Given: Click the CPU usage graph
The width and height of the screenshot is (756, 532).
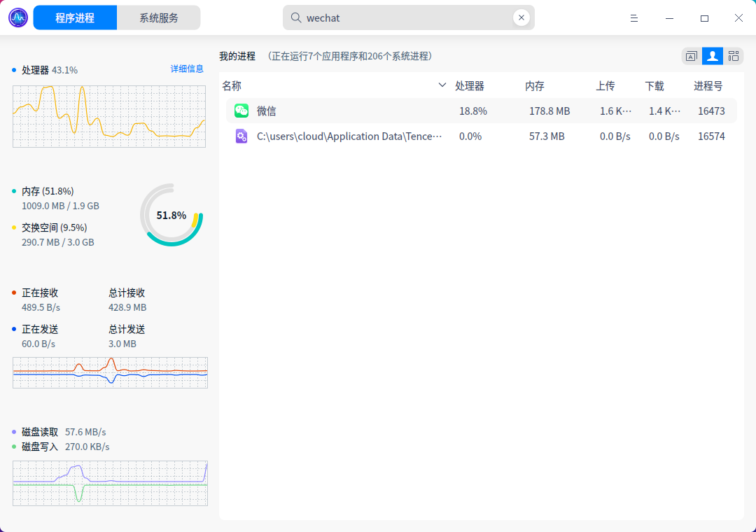Looking at the screenshot, I should (x=108, y=116).
